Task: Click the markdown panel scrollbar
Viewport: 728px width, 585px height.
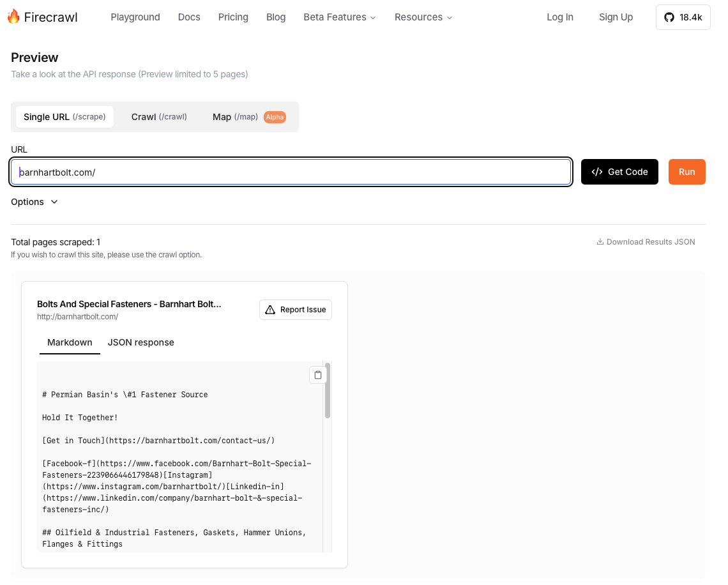Action: pos(328,391)
